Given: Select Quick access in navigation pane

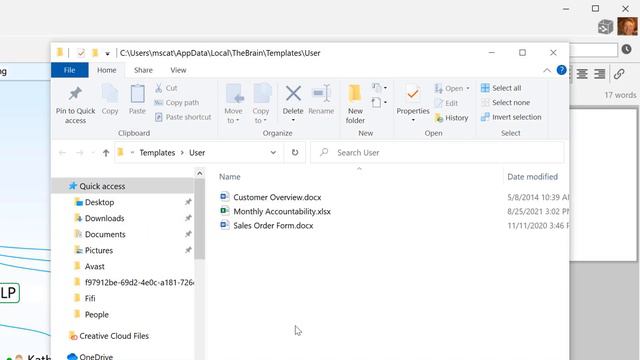Looking at the screenshot, I should [122, 186].
